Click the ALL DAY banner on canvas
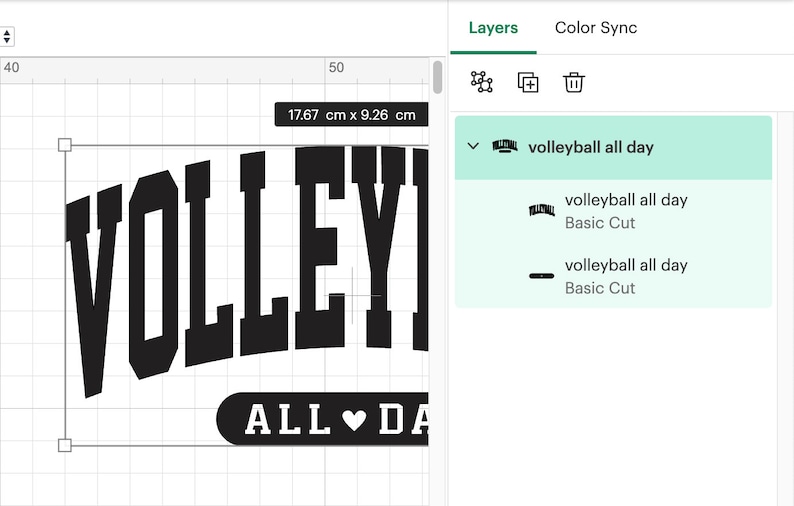Viewport: 794px width, 506px height. [323, 419]
